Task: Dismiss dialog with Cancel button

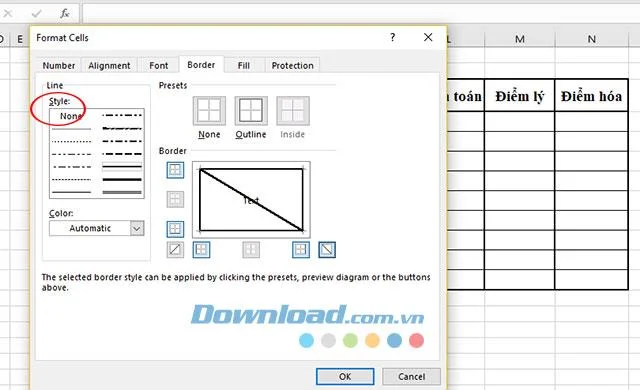Action: click(x=411, y=377)
